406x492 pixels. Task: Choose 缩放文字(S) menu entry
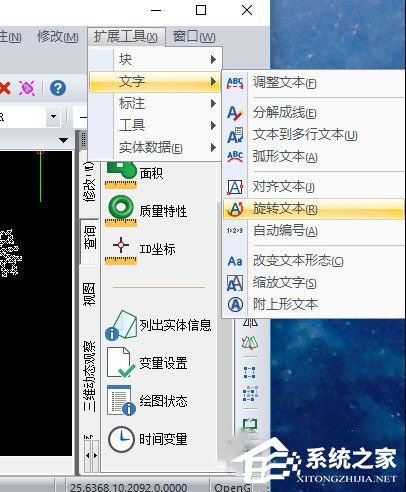pyautogui.click(x=313, y=283)
